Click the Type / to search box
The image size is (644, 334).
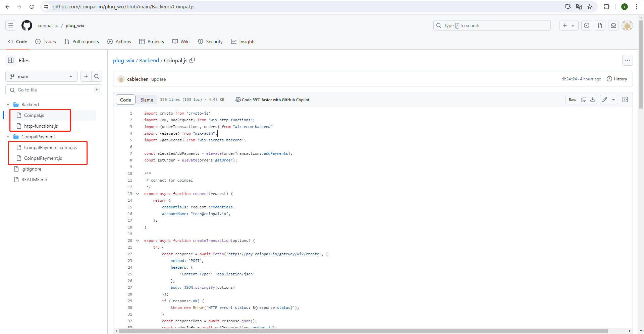point(492,25)
